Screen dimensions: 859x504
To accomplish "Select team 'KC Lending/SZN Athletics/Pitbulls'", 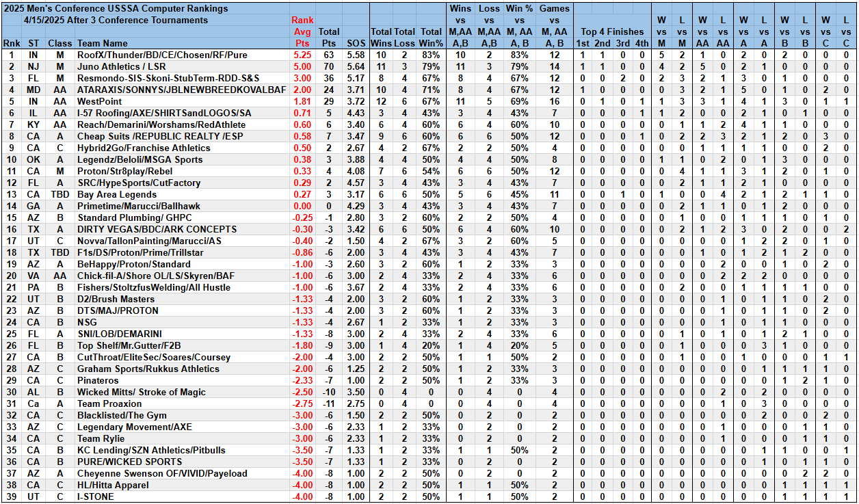I will 153,450.
